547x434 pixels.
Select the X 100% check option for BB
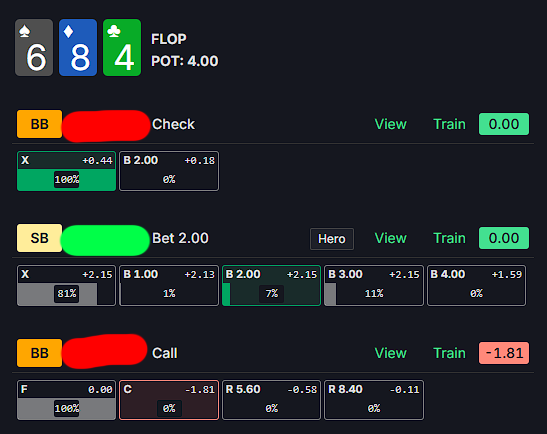(66, 171)
